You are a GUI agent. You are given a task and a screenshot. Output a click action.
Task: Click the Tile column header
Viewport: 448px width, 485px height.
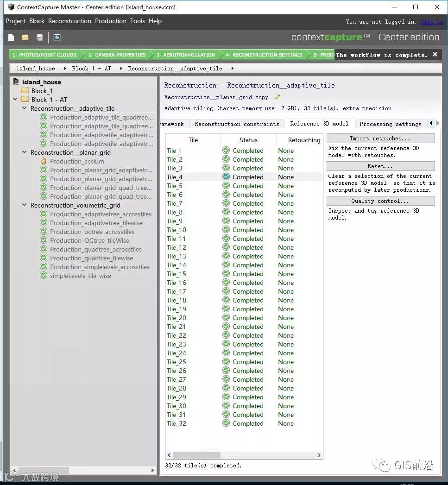[x=193, y=140]
